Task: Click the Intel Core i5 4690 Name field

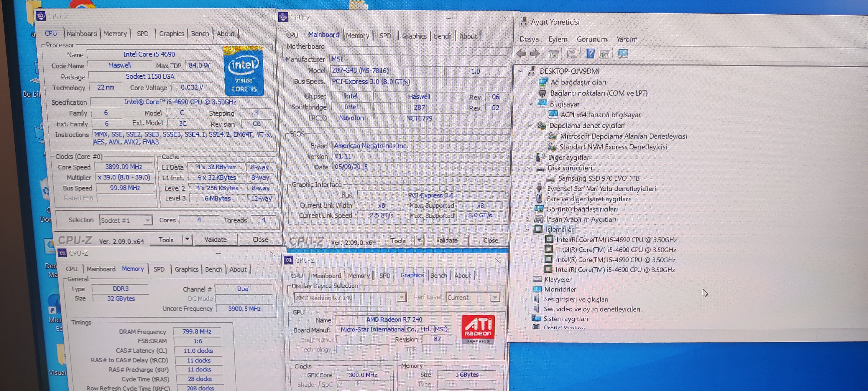Action: (149, 54)
